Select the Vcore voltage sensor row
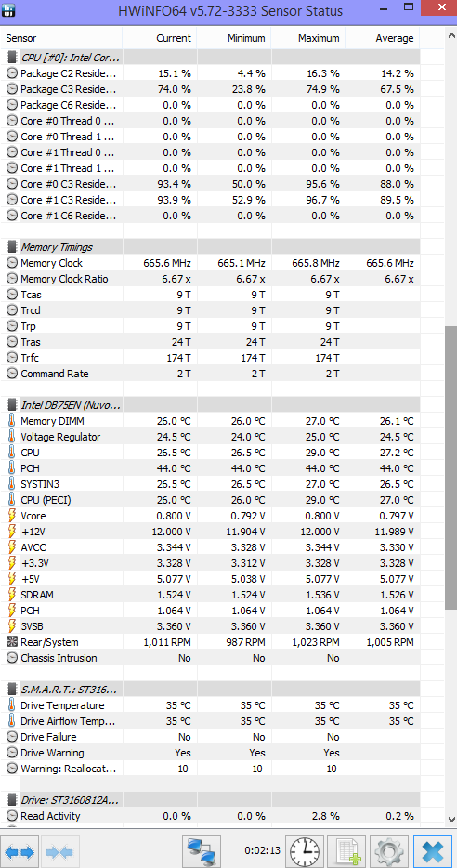 click(x=210, y=516)
